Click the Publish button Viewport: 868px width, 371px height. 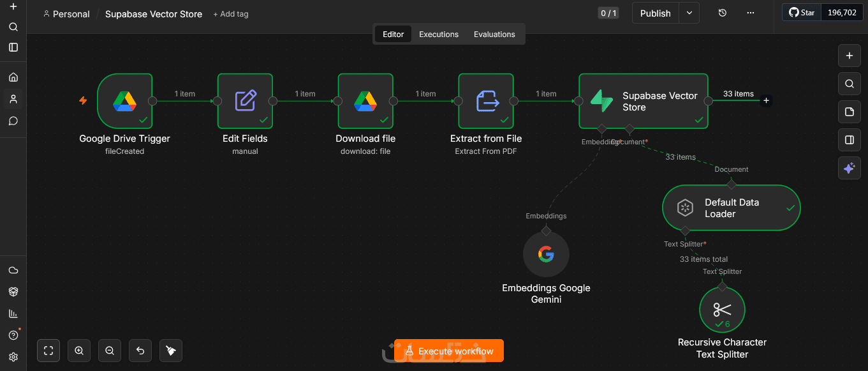point(656,13)
